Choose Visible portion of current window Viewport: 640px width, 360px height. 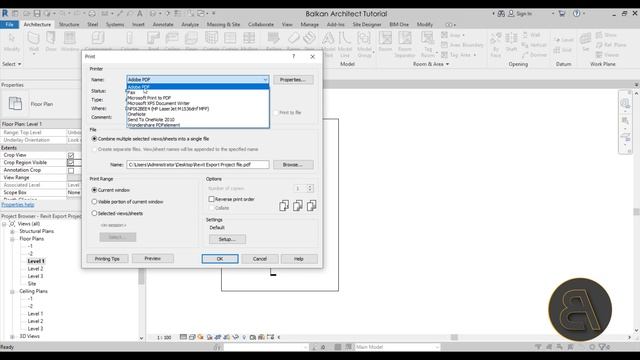tap(94, 202)
